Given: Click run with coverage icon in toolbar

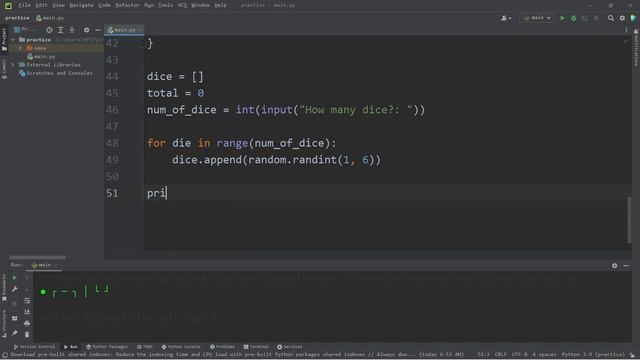Looking at the screenshot, I should [x=585, y=18].
